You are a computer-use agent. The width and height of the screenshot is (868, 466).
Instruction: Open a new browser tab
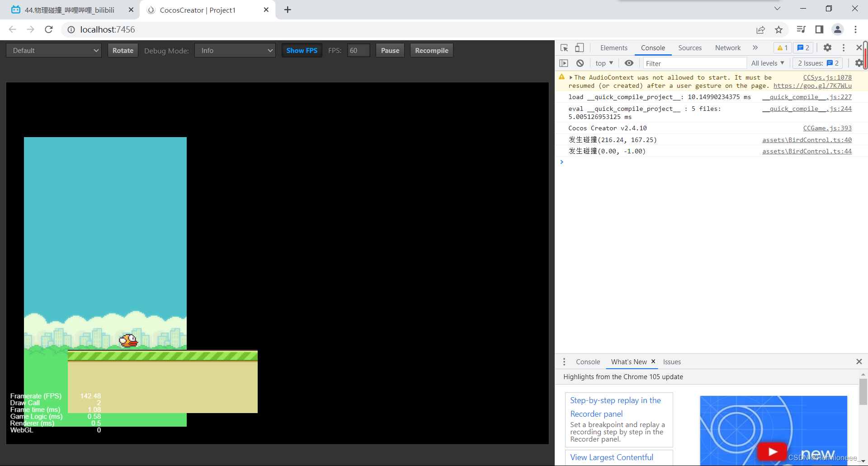tap(288, 10)
